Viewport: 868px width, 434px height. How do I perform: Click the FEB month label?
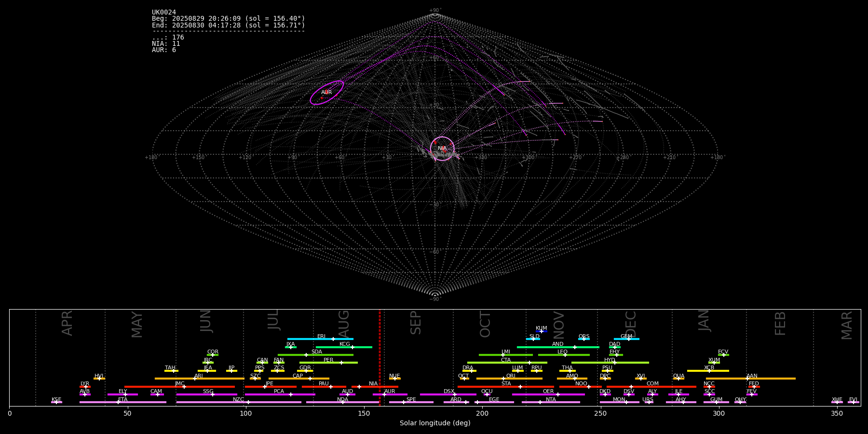[780, 323]
